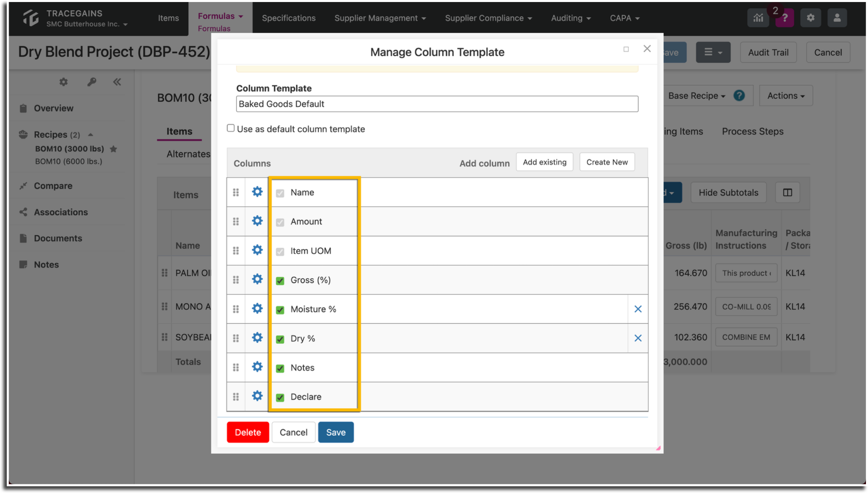This screenshot has height=493, width=868.
Task: Click drag handle of Name column row
Action: click(x=236, y=192)
